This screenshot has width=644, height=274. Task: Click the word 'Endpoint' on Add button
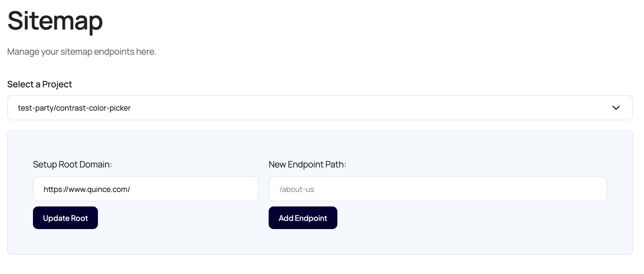(x=311, y=218)
